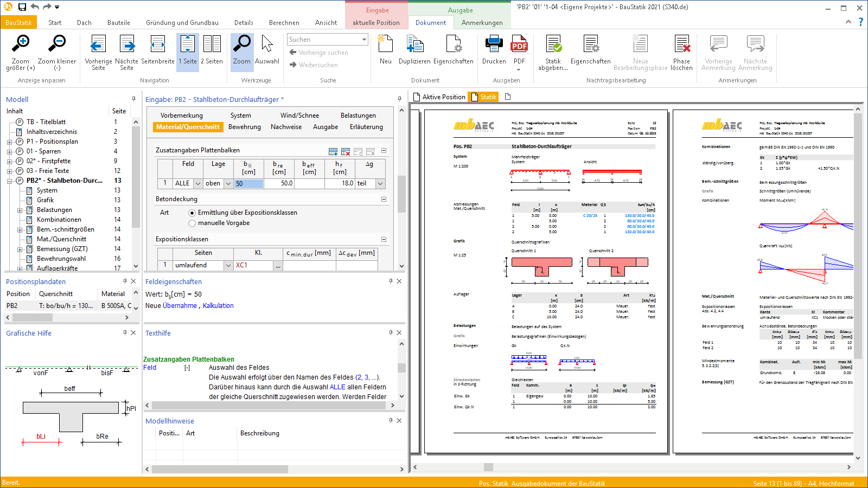
Task: Click horizontal scrollbar in Positionsplandaten panel
Action: point(68,318)
